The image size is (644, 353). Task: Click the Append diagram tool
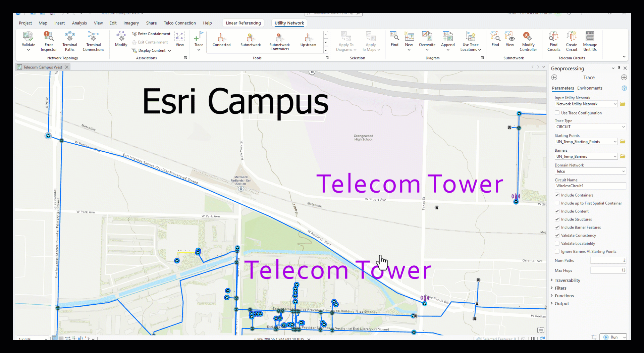[448, 41]
